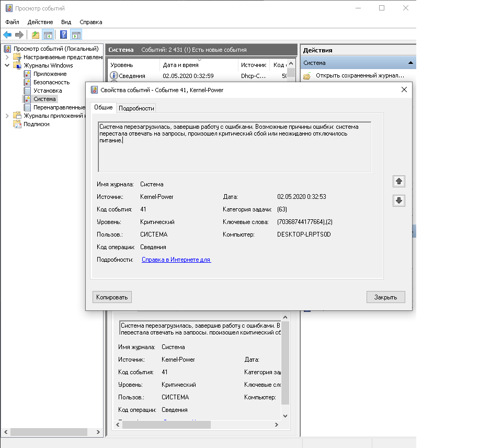
Task: Collapse the Система actions section arrow
Action: pyautogui.click(x=410, y=63)
